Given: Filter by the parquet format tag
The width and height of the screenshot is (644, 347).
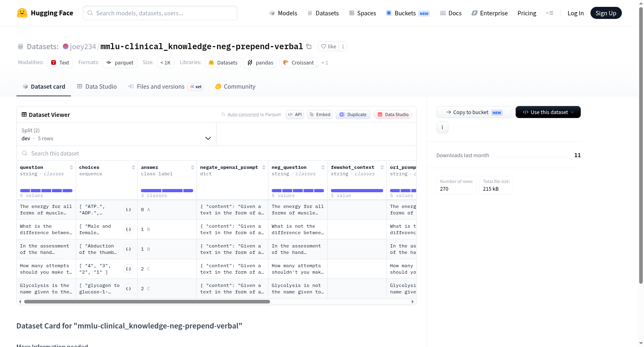Looking at the screenshot, I should click(120, 62).
